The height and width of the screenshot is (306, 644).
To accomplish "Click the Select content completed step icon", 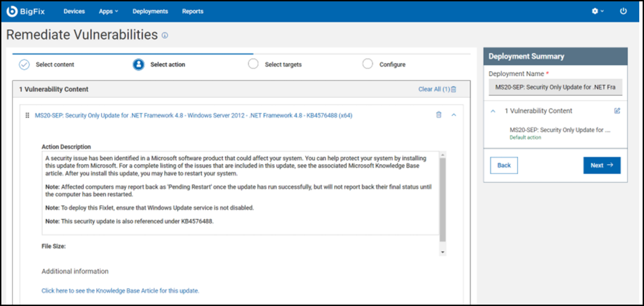I will [x=24, y=64].
